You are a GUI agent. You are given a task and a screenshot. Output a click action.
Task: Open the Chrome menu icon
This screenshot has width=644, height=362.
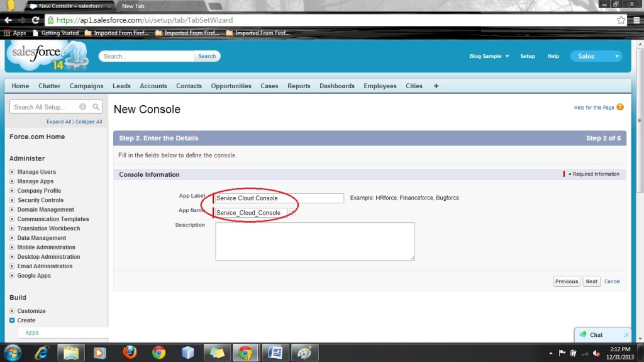(636, 20)
